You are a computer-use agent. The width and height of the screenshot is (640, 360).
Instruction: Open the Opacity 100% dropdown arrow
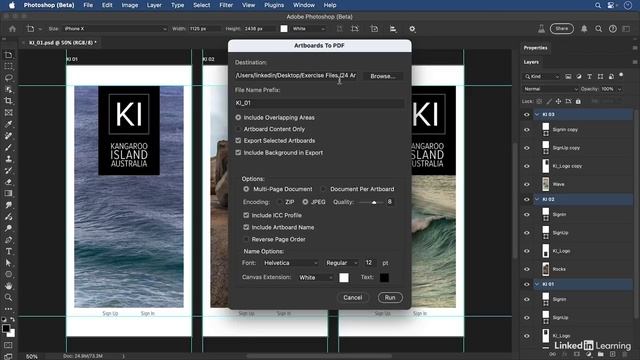tap(620, 89)
